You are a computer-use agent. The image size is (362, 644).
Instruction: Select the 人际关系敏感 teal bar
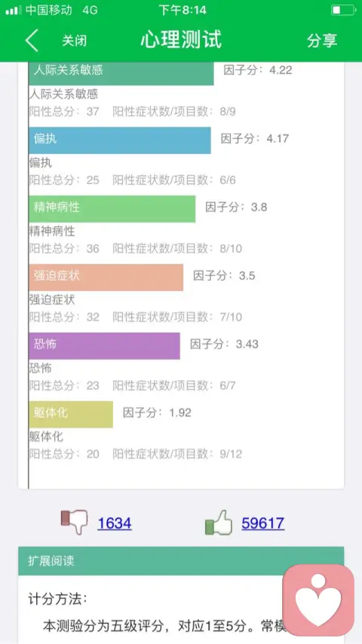click(x=121, y=73)
